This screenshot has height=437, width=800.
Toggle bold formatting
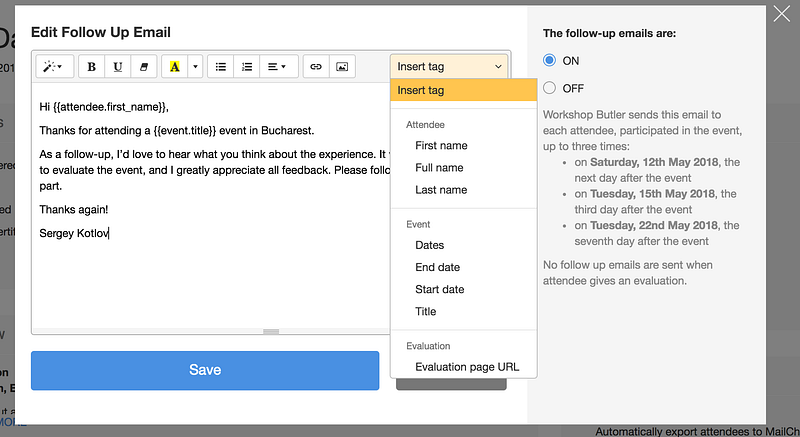92,67
